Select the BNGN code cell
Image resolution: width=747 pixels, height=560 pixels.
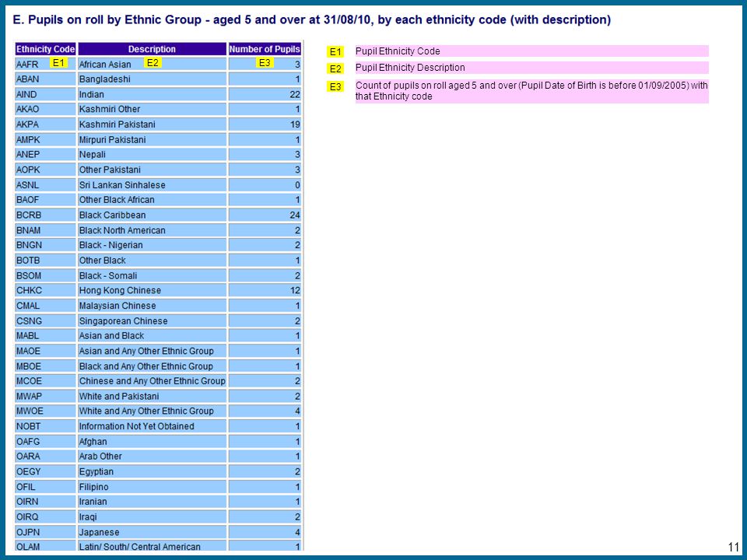(x=45, y=245)
